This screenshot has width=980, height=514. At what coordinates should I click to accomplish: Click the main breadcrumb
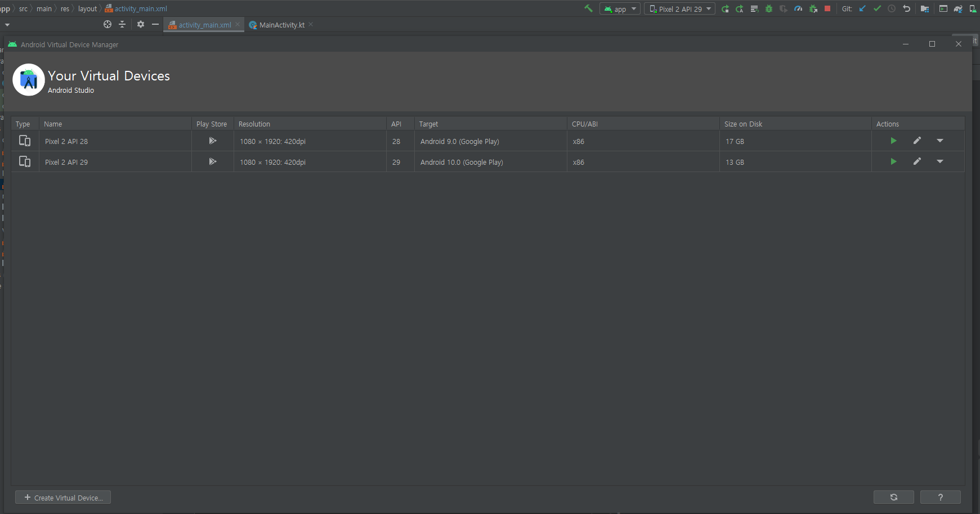(x=44, y=8)
